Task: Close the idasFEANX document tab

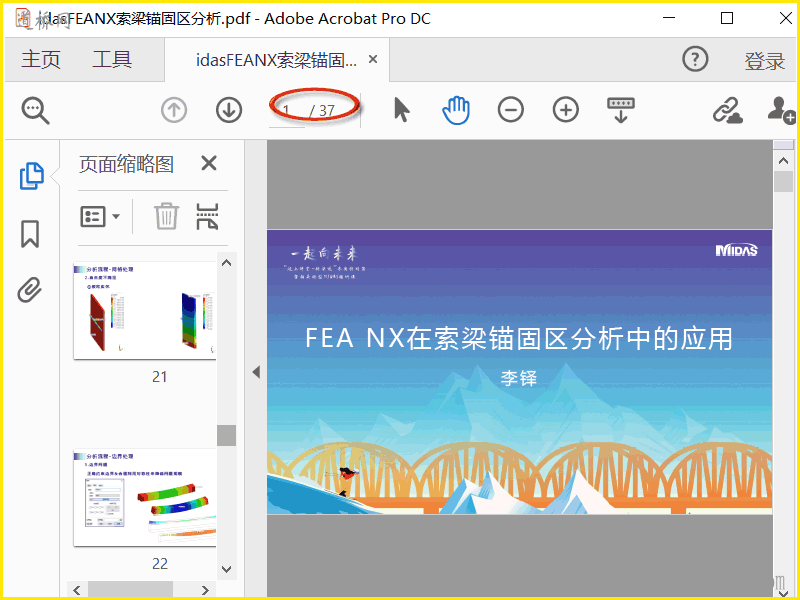Action: 373,59
